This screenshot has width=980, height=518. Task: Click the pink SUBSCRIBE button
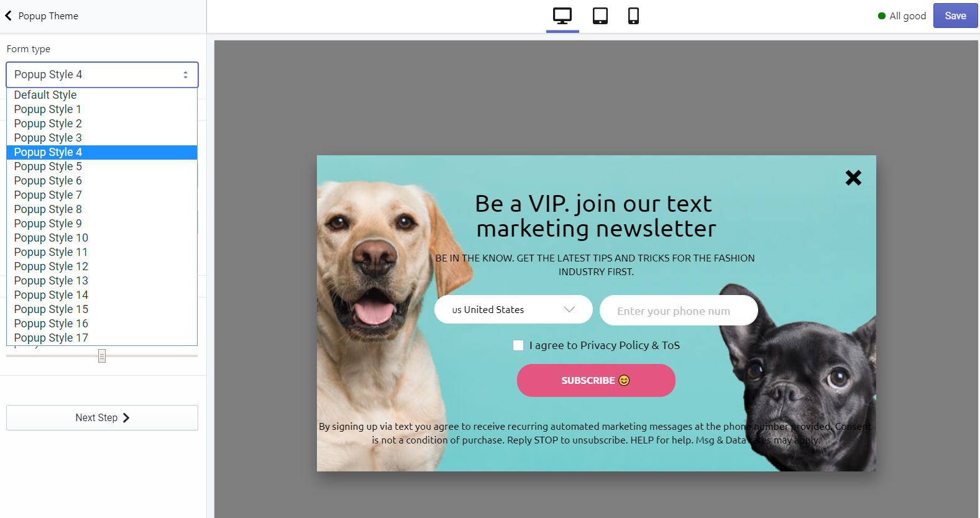coord(596,380)
